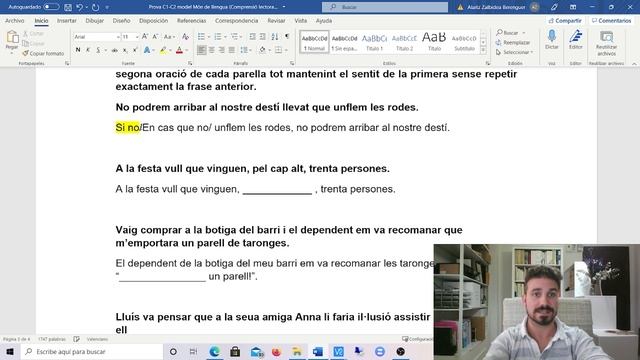640x360 pixels.
Task: Open the Revisar tab
Action: point(276,20)
